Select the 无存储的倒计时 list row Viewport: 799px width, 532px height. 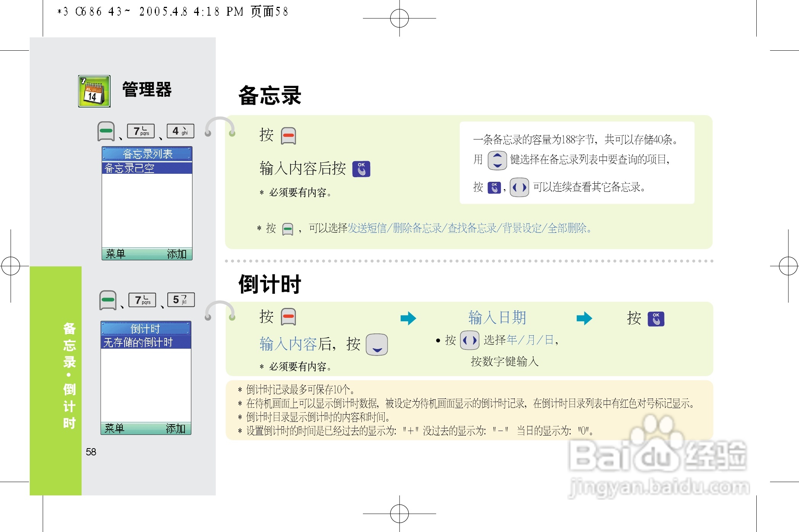point(146,342)
